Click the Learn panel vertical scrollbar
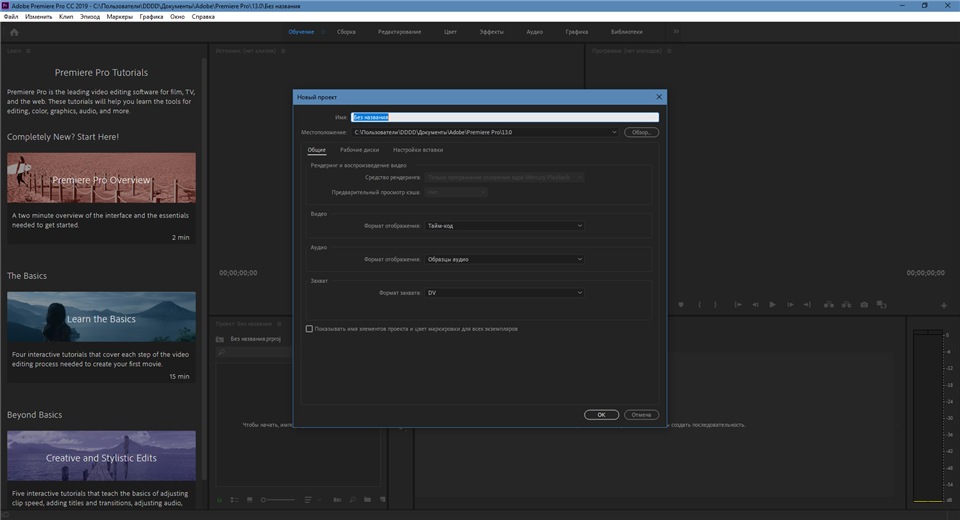This screenshot has height=520, width=960. coord(204,269)
